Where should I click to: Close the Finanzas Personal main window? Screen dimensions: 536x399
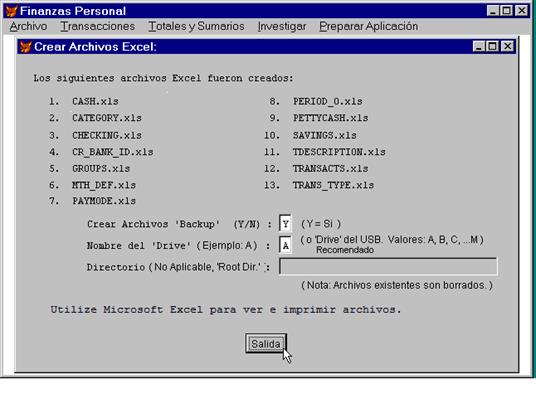(522, 11)
